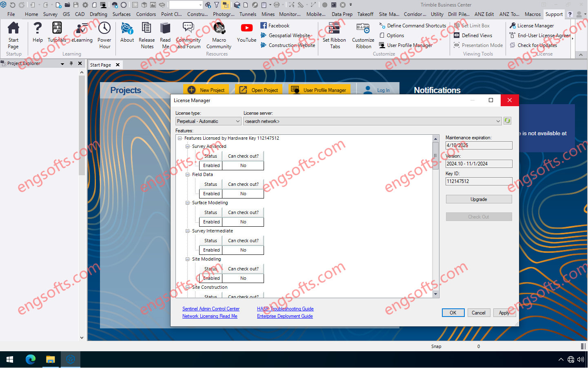The height and width of the screenshot is (368, 588).
Task: Click Set Ribbon Tabs
Action: [334, 35]
